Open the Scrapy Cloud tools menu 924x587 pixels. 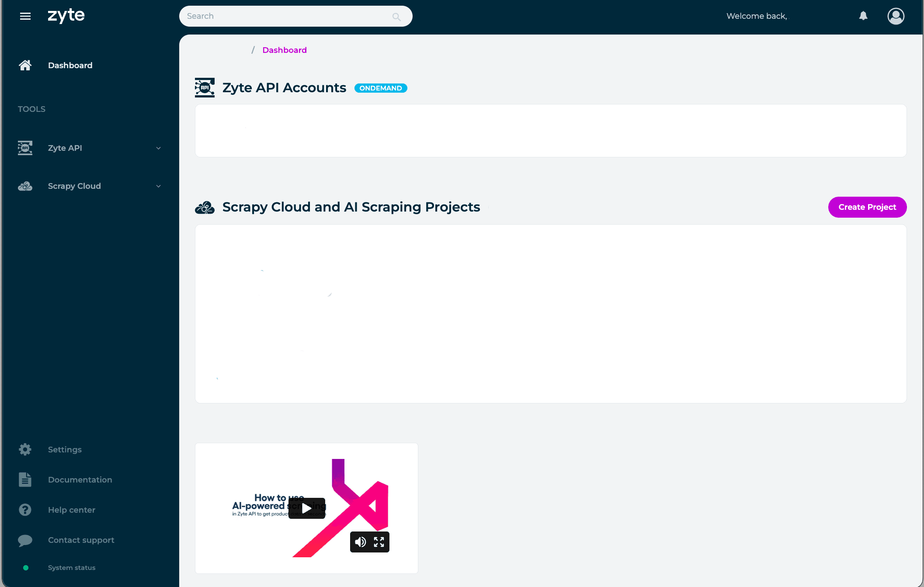click(74, 186)
